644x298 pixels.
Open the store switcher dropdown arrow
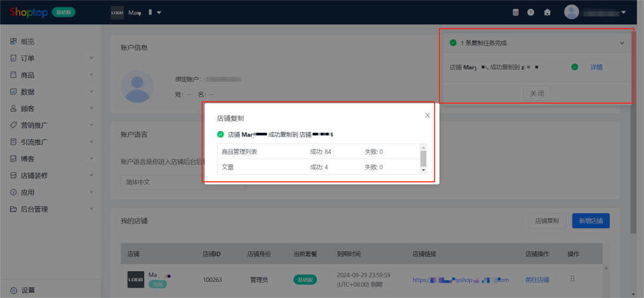click(x=159, y=13)
